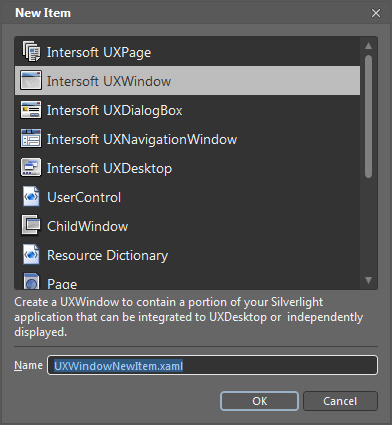Select "Intersoft UXDialogBox" text
392x425 pixels.
click(115, 111)
